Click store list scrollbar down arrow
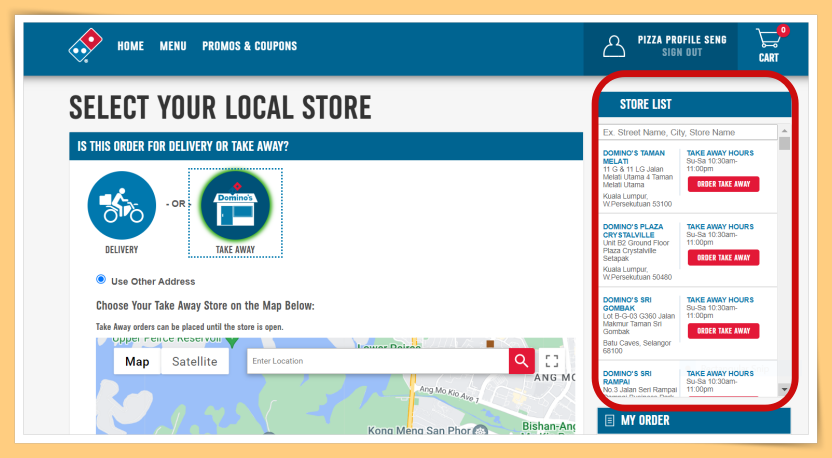This screenshot has width=832, height=458. click(784, 390)
